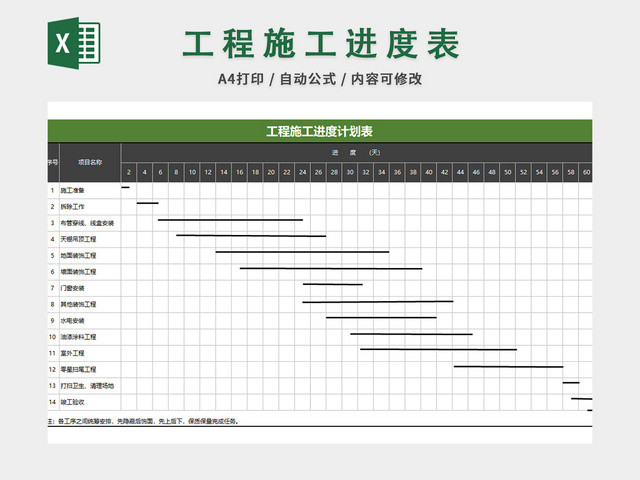Pick the day 24 column header
Screen dimensions: 640x480
302,172
